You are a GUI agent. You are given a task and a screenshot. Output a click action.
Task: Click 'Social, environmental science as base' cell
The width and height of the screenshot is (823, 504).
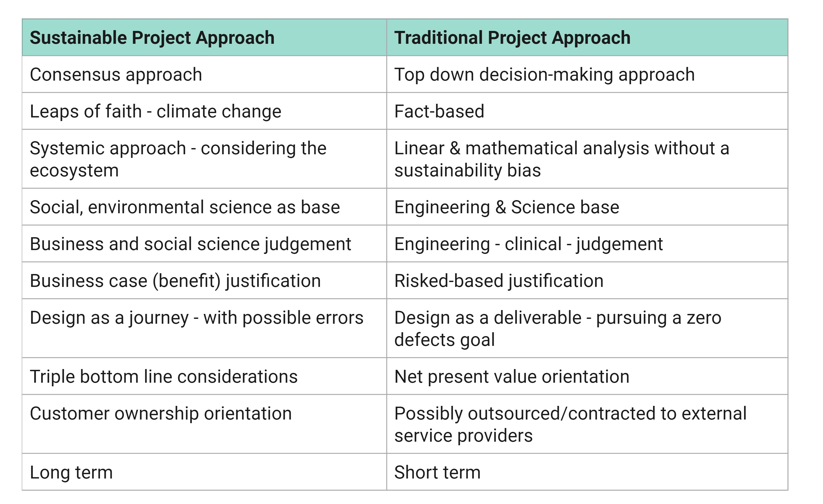pos(185,207)
